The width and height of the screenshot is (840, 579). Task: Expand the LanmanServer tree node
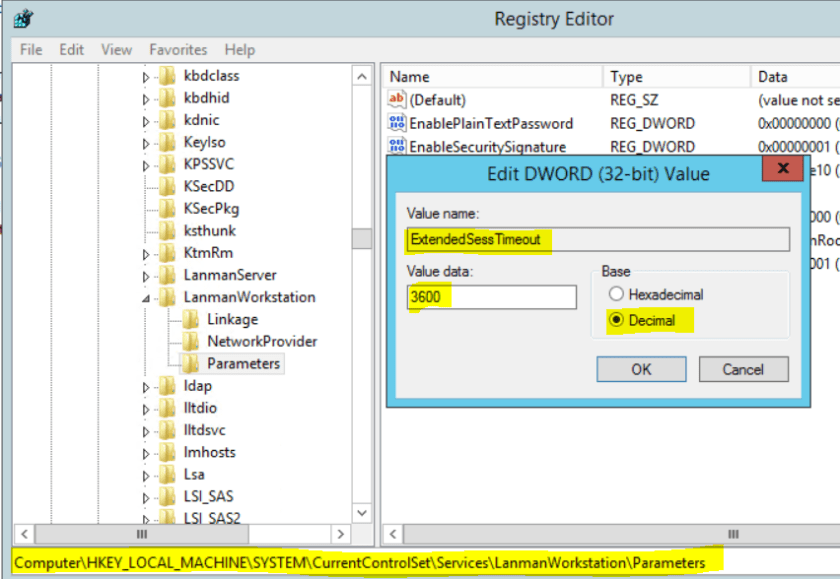pyautogui.click(x=146, y=275)
